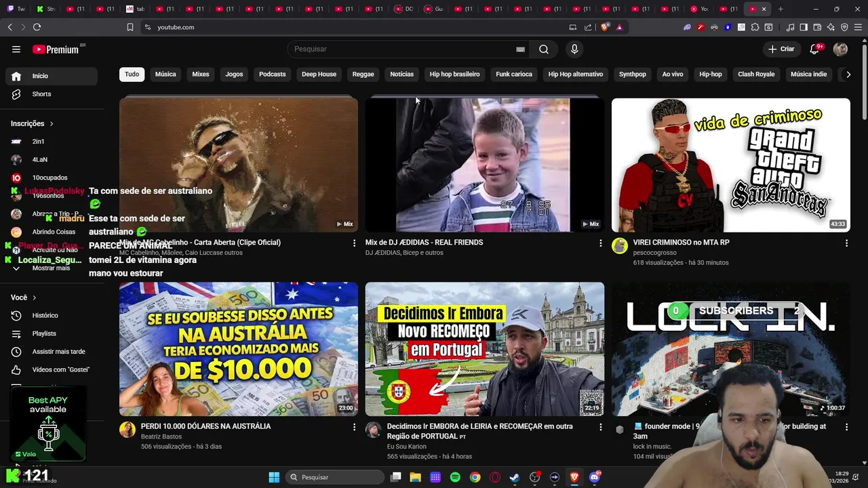The height and width of the screenshot is (488, 868).
Task: Click the browser address bar youtube.com
Action: [x=176, y=27]
